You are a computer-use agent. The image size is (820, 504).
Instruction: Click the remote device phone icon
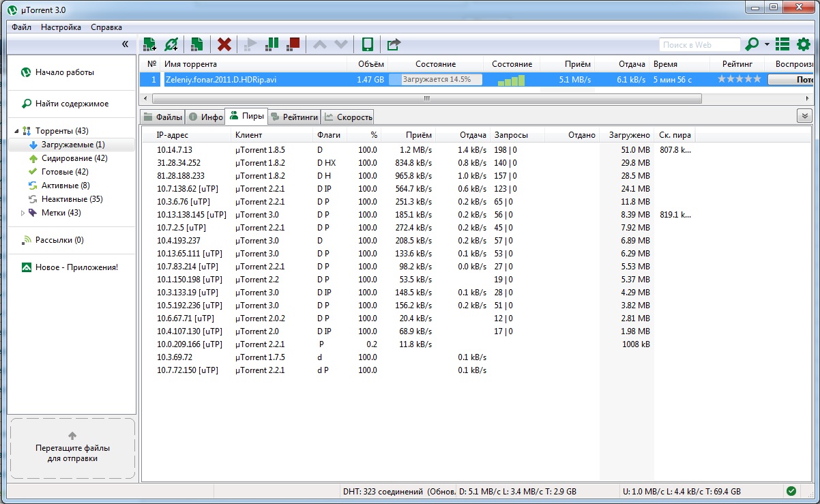[x=367, y=44]
